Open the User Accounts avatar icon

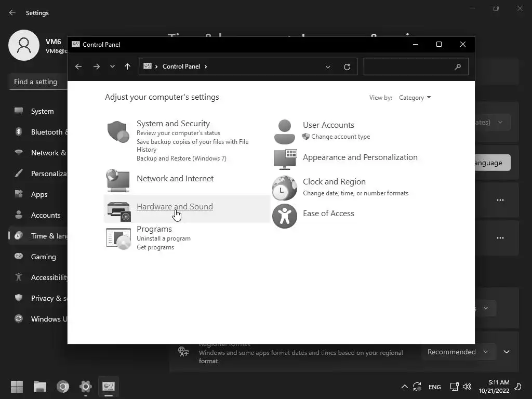pyautogui.click(x=284, y=132)
